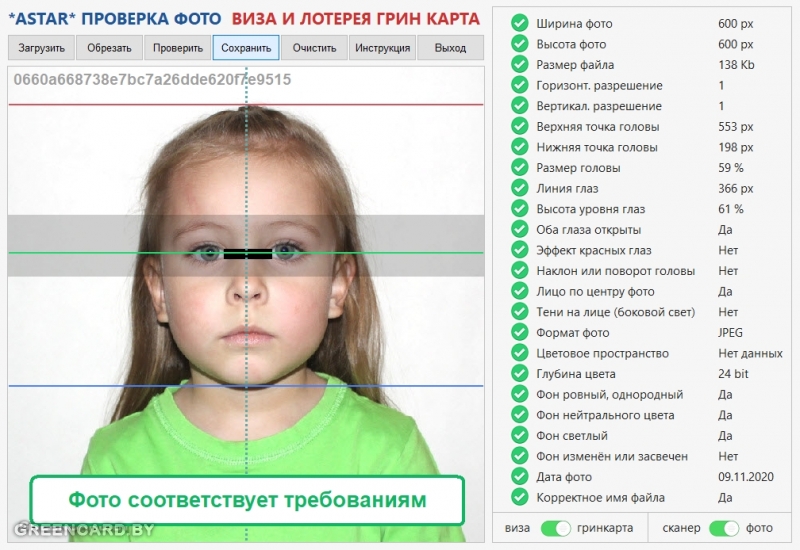
Task: Click the Лицо по центру фото label
Action: (x=595, y=291)
